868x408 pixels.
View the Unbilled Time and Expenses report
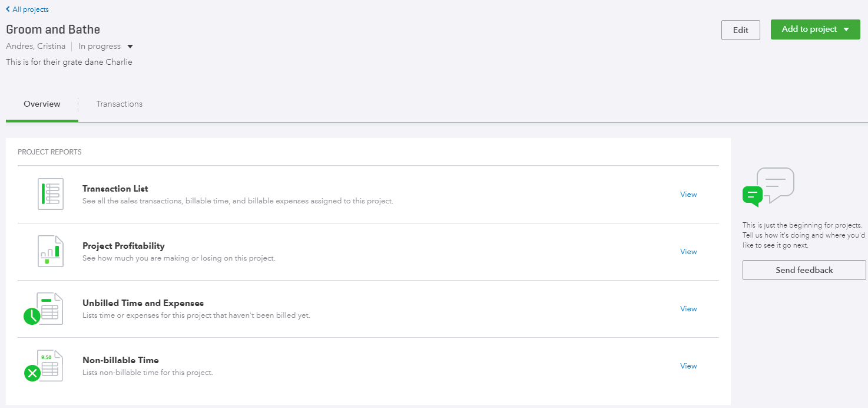688,309
